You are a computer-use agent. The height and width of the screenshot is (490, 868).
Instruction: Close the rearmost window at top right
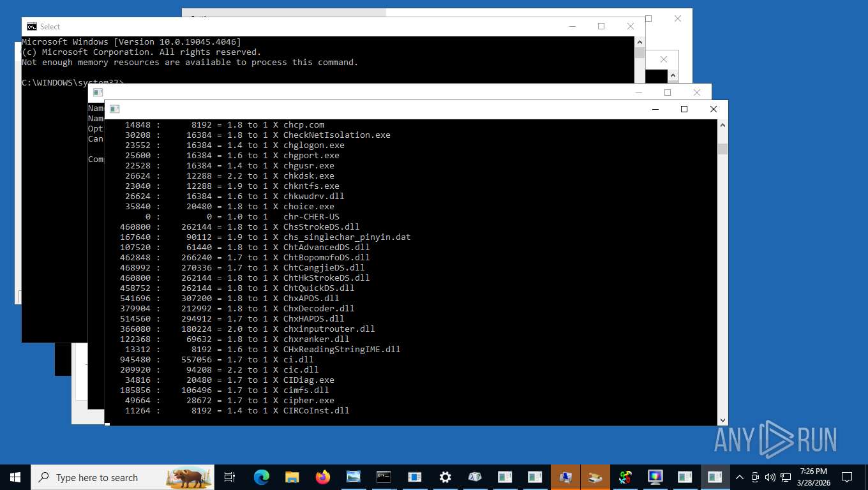(678, 19)
